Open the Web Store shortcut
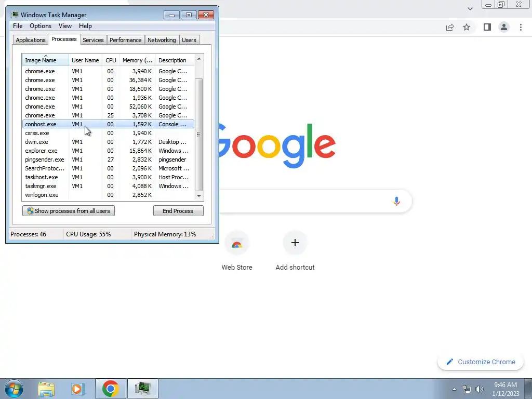Viewport: 532px width, 399px height. [237, 251]
